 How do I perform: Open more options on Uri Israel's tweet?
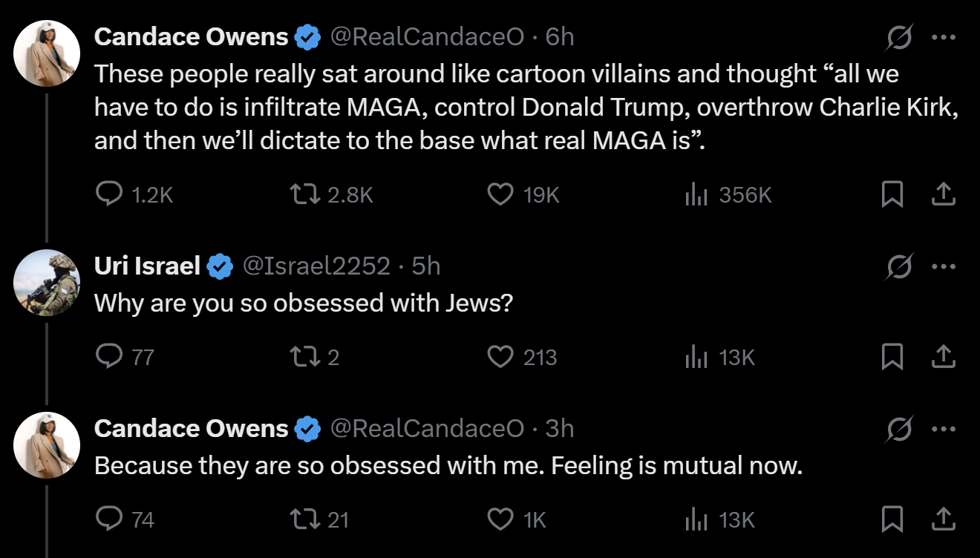click(x=943, y=266)
